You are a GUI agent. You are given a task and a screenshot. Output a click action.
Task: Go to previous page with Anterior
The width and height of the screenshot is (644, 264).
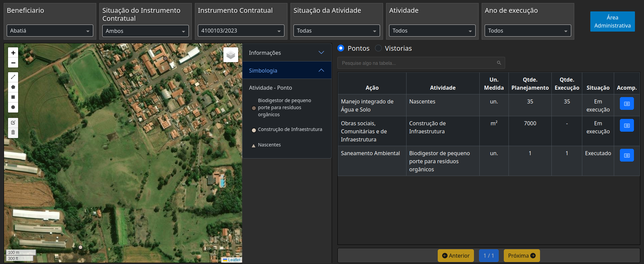456,256
